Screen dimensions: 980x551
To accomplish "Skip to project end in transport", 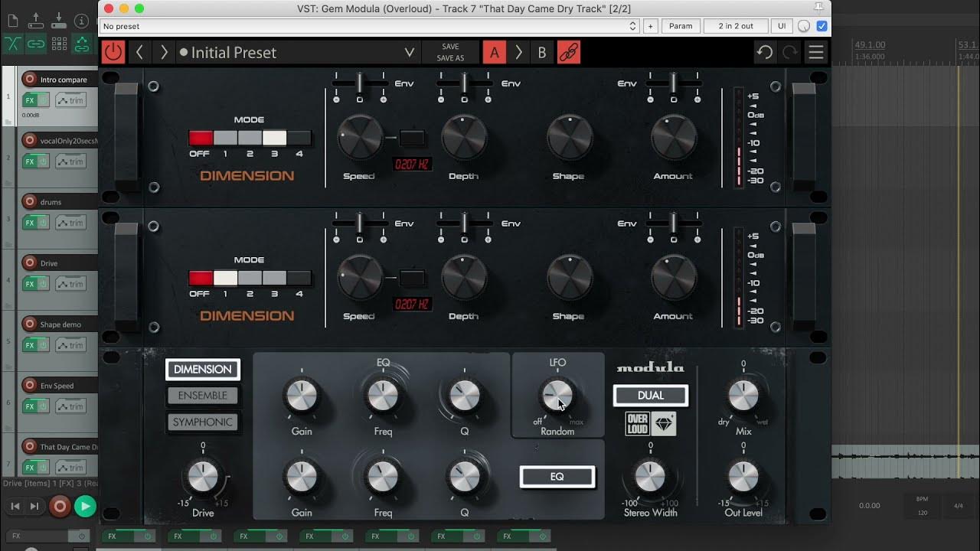I will click(34, 506).
